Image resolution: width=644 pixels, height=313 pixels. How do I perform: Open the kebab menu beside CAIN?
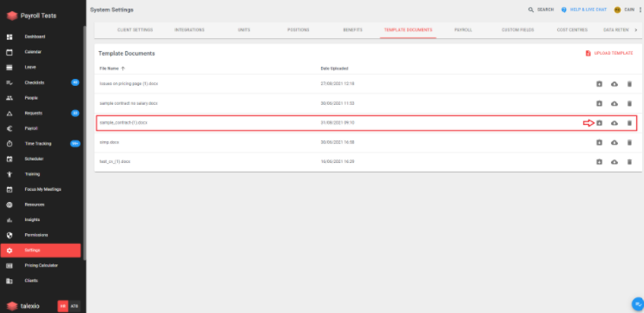pos(640,10)
